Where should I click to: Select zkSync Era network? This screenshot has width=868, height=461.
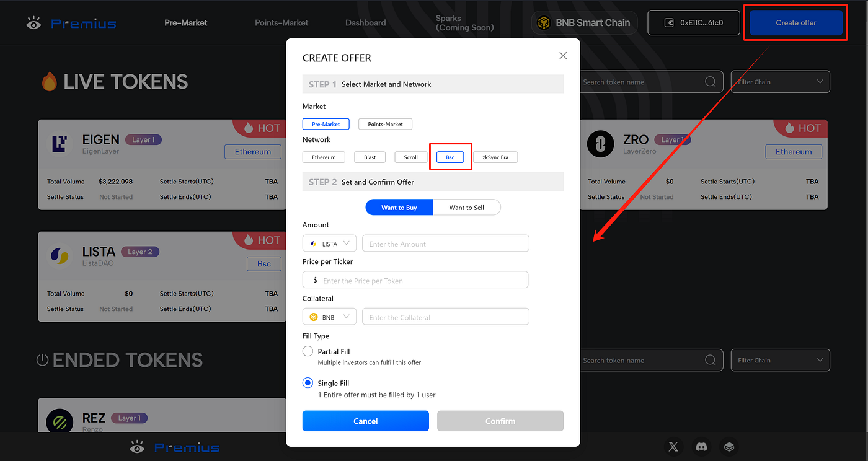495,157
